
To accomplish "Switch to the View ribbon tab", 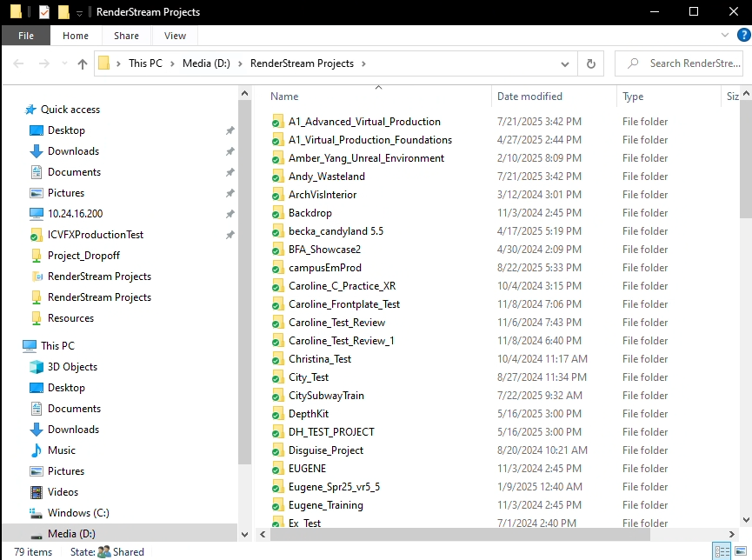I will click(174, 36).
